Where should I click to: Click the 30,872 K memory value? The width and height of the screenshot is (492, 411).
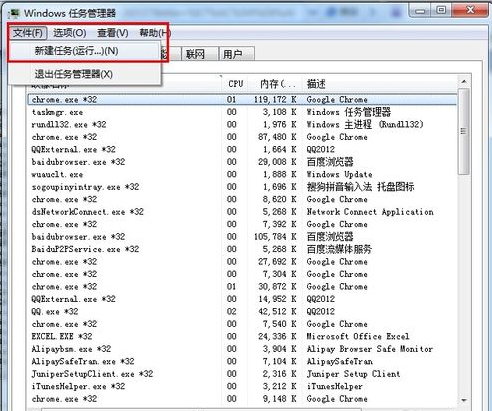[x=277, y=287]
